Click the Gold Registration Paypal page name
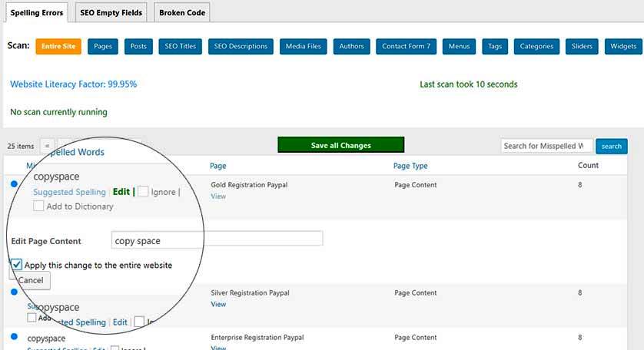Viewport: 644px width, 350px height. pyautogui.click(x=249, y=185)
